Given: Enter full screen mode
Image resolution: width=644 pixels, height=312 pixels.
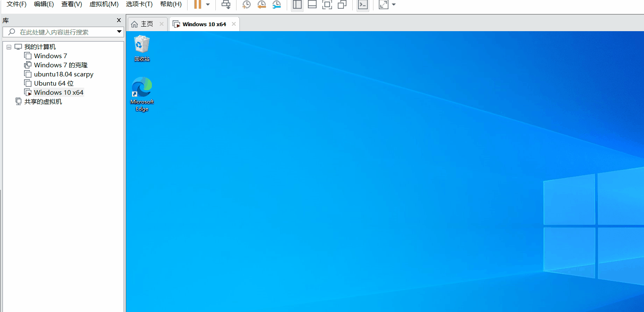Looking at the screenshot, I should (327, 5).
